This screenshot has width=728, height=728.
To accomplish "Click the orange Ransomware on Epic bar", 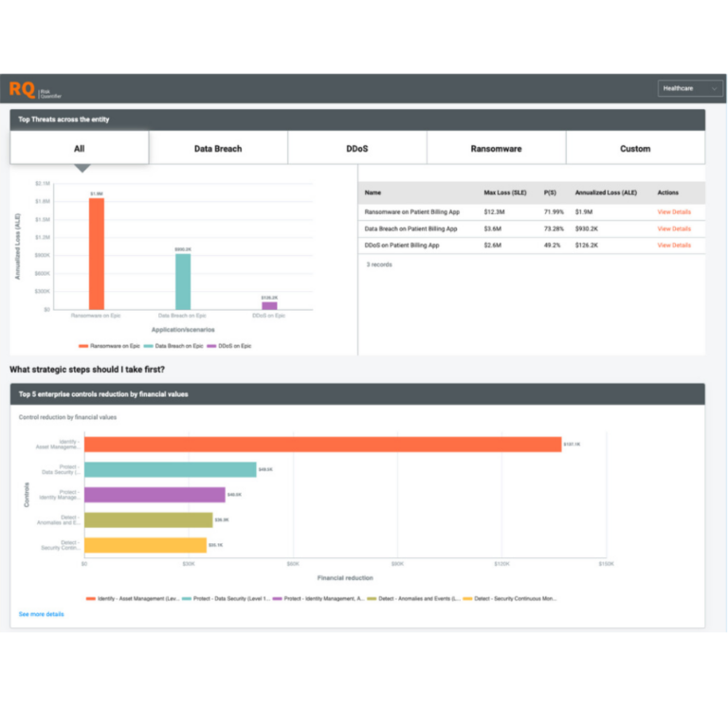I will (x=97, y=254).
